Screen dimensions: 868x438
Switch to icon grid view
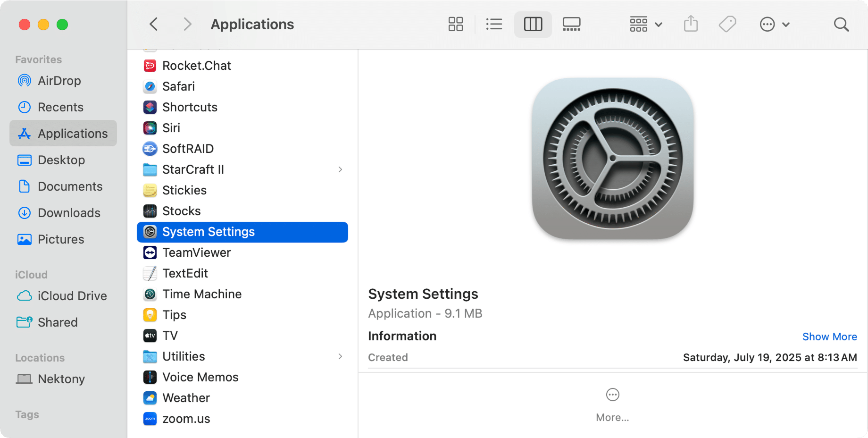tap(456, 24)
